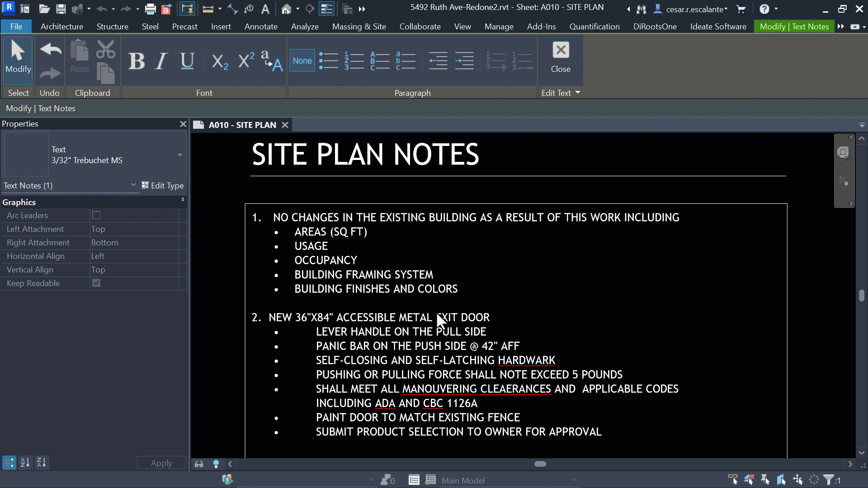Apply Underline formatting to text
The width and height of the screenshot is (868, 488).
[187, 61]
